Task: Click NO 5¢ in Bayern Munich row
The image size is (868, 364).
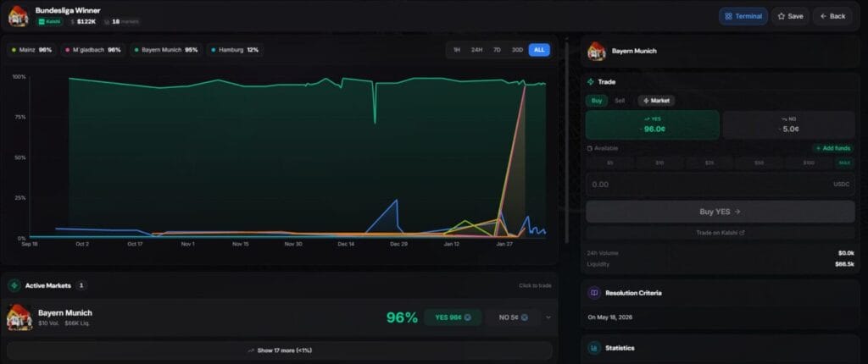Action: (513, 317)
